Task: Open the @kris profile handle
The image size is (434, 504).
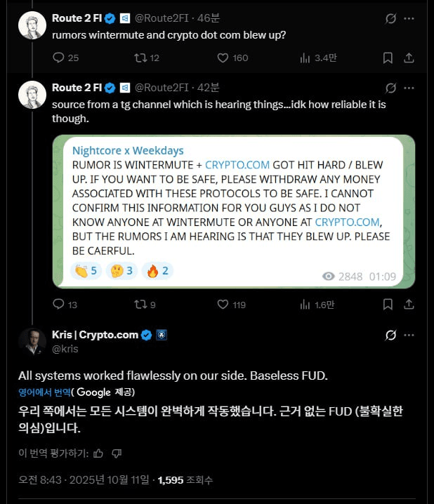Action: point(65,348)
